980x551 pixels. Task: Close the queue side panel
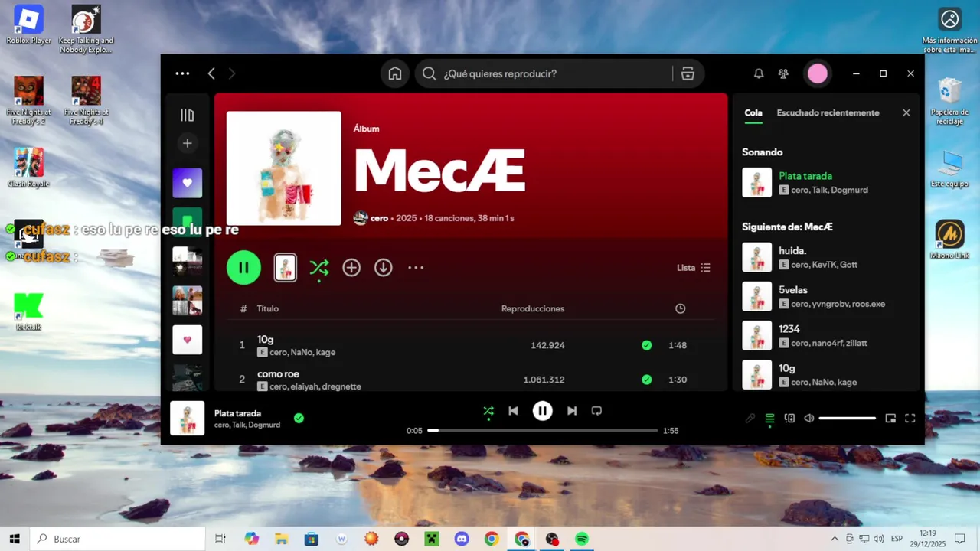pos(906,112)
